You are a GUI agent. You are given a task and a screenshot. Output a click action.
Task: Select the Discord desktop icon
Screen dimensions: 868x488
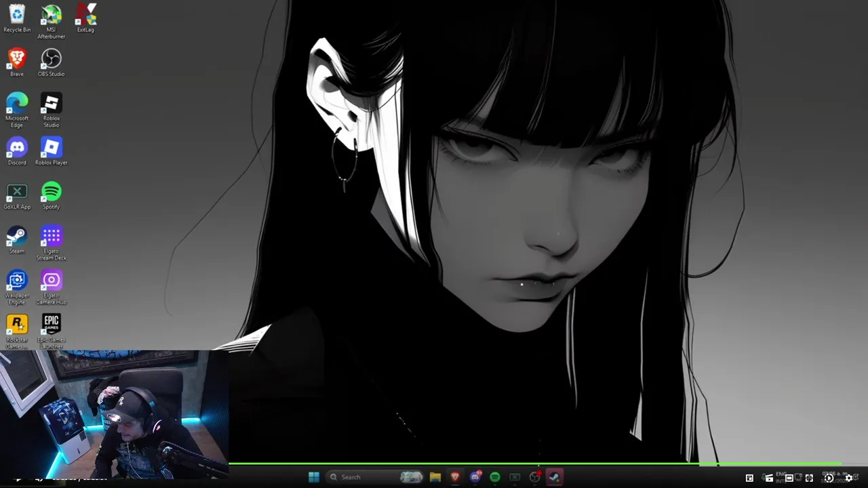tap(17, 152)
